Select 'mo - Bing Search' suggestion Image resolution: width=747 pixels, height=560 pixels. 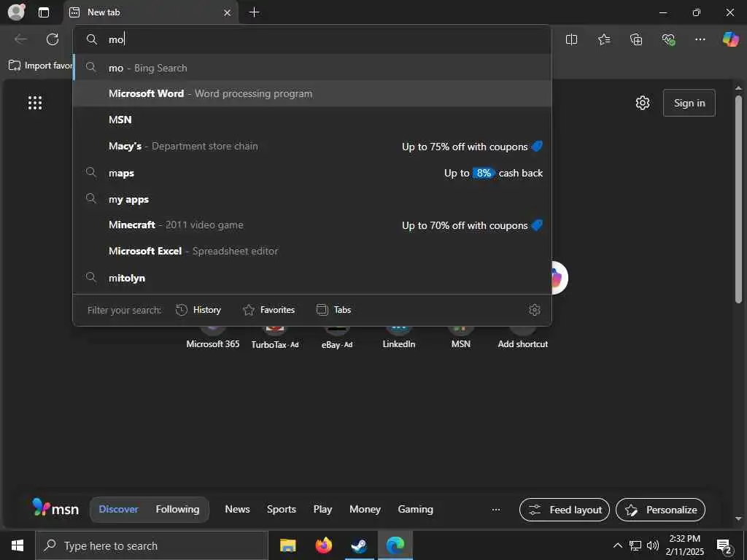click(312, 68)
